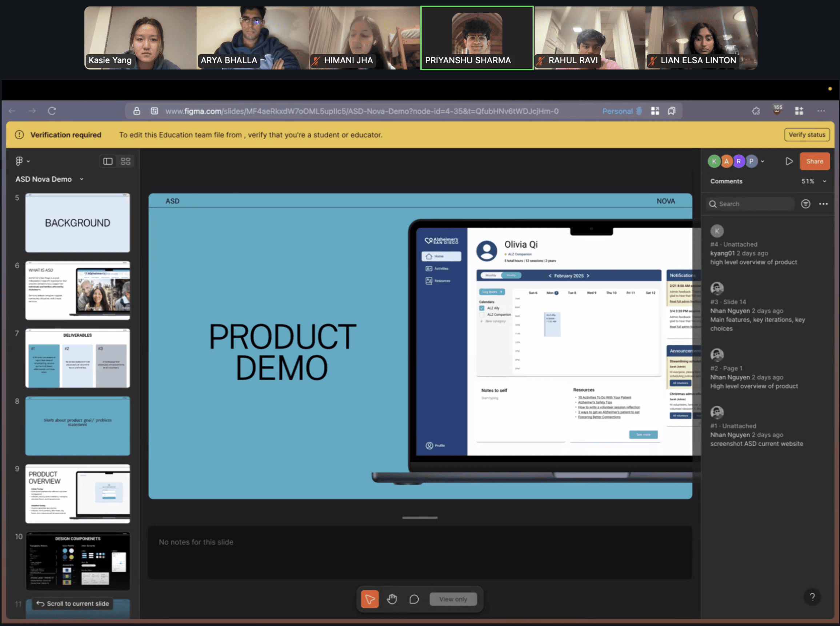Expand the collaborator avatars dropdown arrow
The width and height of the screenshot is (840, 626).
(x=763, y=161)
